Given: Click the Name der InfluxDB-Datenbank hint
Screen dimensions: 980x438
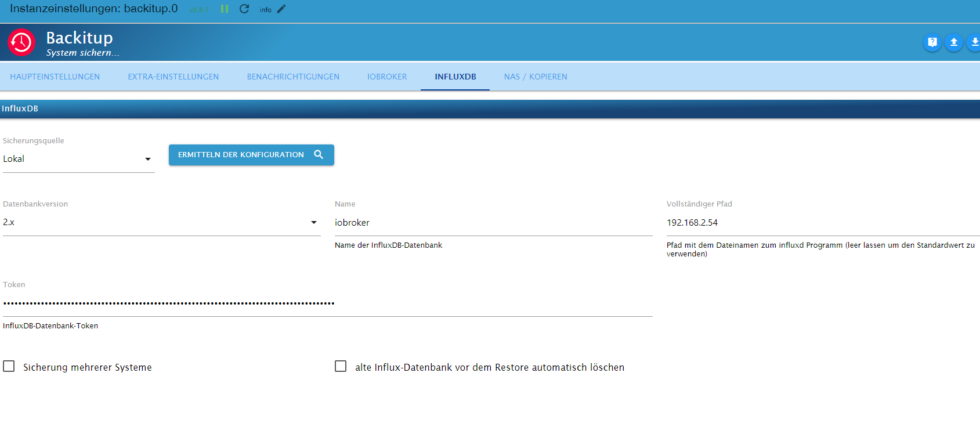Looking at the screenshot, I should (388, 245).
